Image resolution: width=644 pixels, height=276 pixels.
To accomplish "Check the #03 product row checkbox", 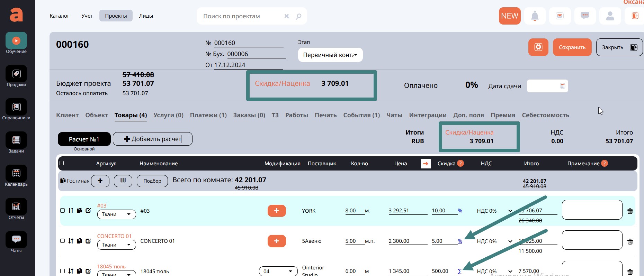I will [63, 210].
